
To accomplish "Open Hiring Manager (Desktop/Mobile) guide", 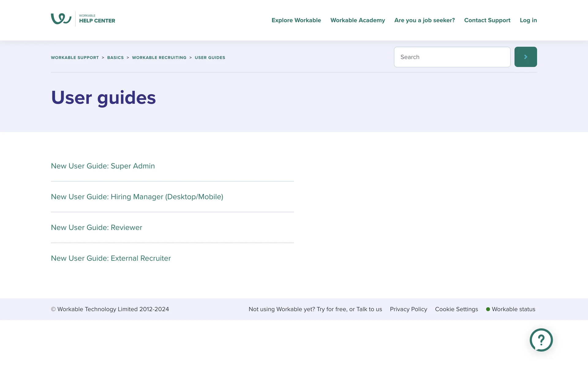I will [x=137, y=197].
